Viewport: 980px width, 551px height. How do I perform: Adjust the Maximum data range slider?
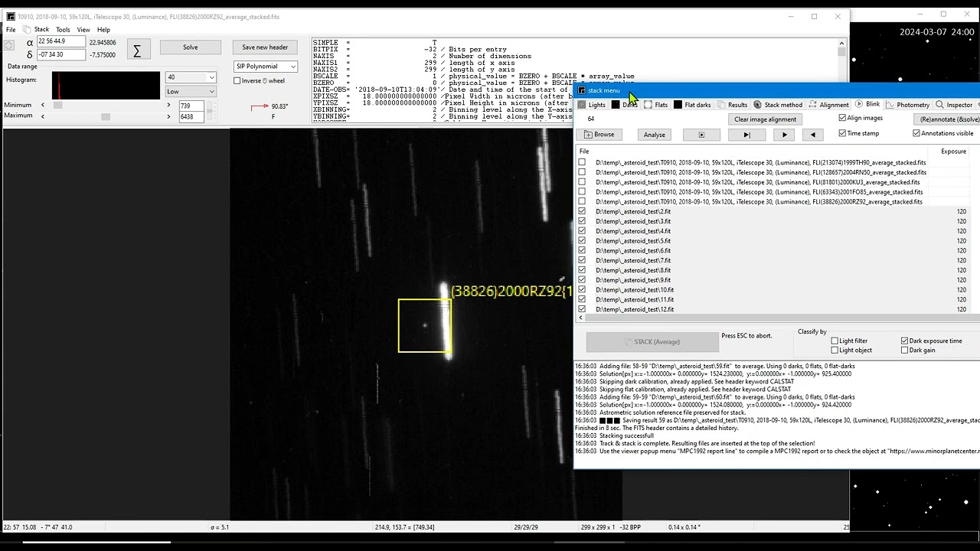click(x=106, y=116)
